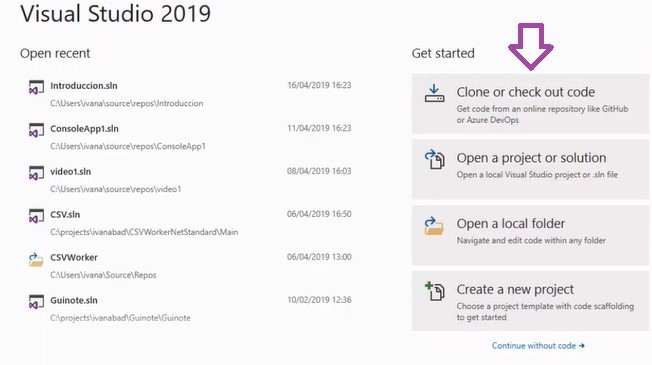Open the recent Introduccion.sln solution
The height and width of the screenshot is (365, 652).
click(x=190, y=94)
